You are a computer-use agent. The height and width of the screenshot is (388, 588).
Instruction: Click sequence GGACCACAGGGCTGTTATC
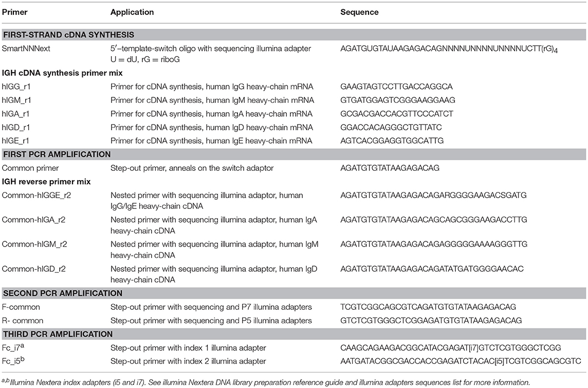(x=391, y=127)
